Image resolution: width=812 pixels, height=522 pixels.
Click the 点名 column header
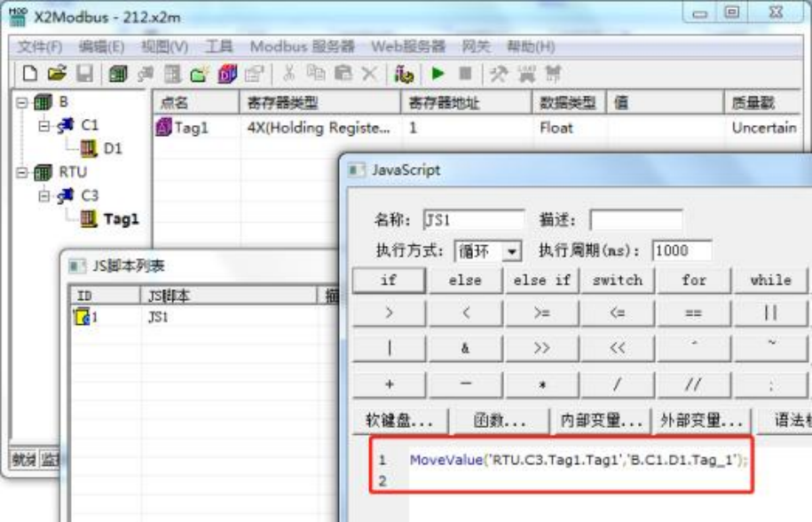(196, 103)
